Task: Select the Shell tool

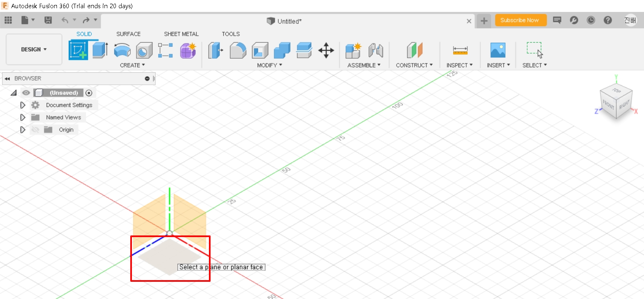Action: 260,50
